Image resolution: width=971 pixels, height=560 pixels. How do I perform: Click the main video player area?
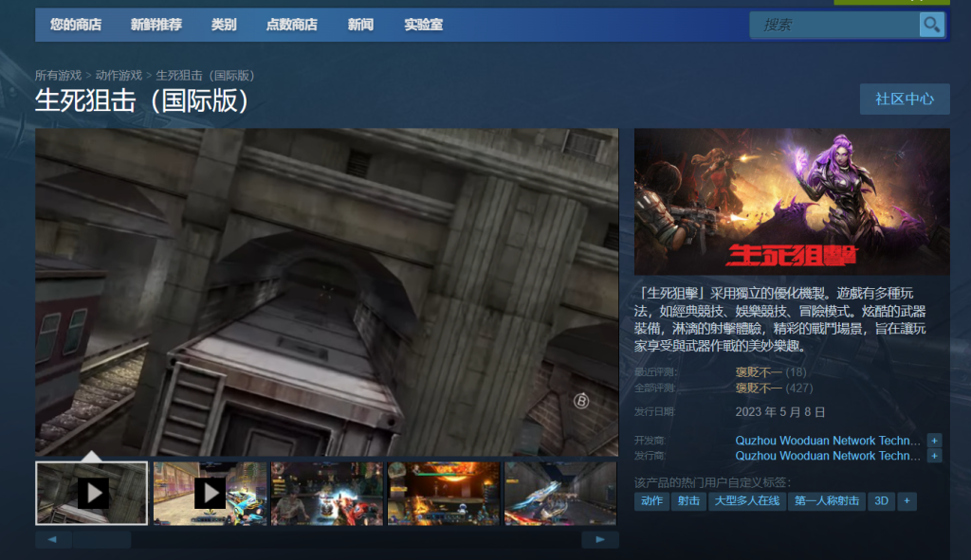pos(327,292)
